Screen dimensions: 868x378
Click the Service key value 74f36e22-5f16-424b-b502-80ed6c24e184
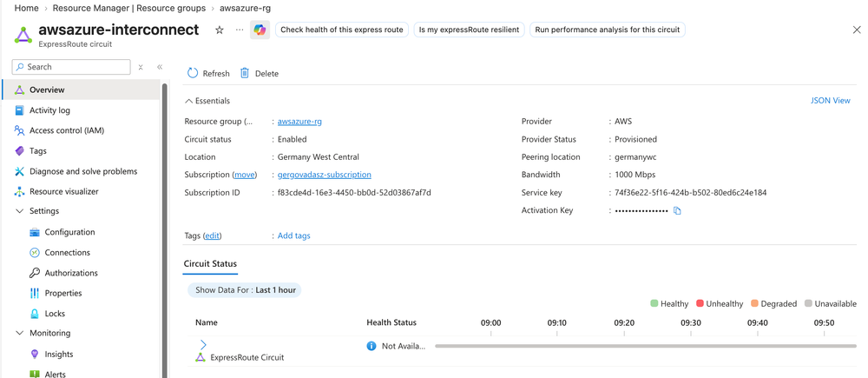[691, 193]
